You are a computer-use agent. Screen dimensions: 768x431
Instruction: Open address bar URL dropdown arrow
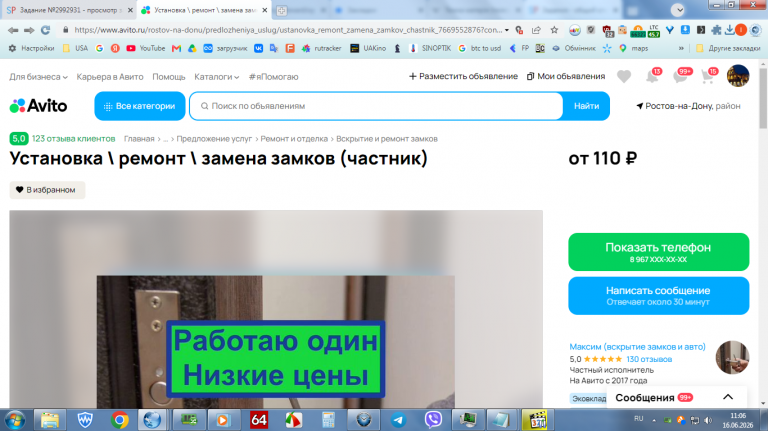pyautogui.click(x=506, y=30)
